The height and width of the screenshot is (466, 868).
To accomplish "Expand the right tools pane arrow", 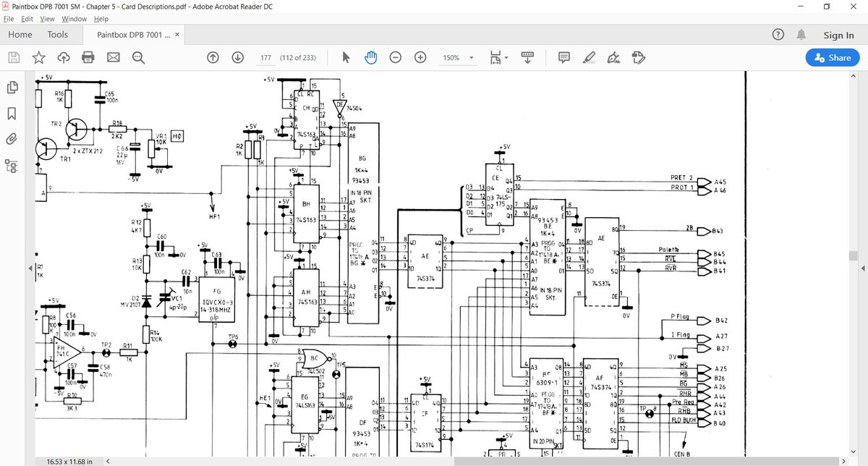I will tap(862, 269).
